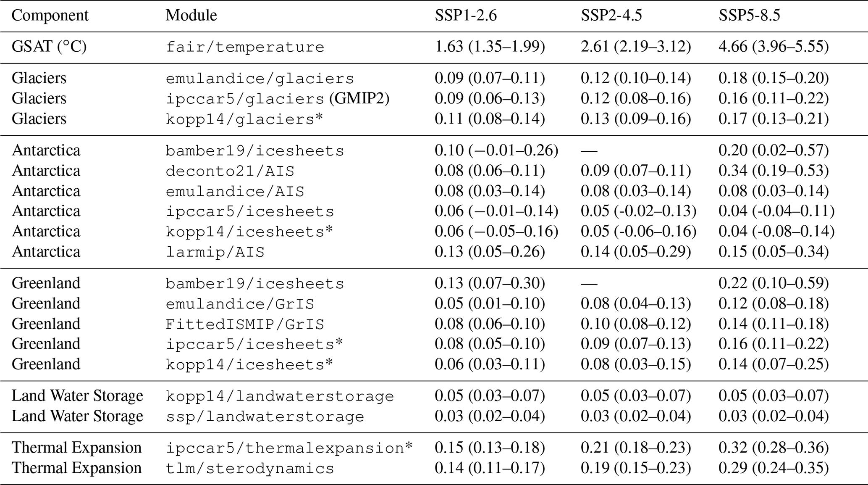Click the deconto21/AIS value 0.34 (0.19–0.53)

(x=774, y=171)
